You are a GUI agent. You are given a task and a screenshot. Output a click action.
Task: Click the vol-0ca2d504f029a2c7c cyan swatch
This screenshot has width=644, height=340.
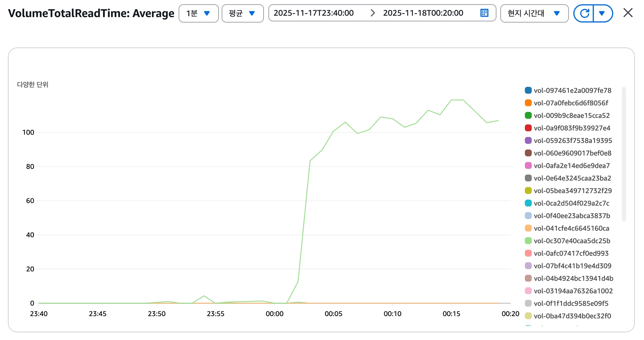[x=528, y=203]
